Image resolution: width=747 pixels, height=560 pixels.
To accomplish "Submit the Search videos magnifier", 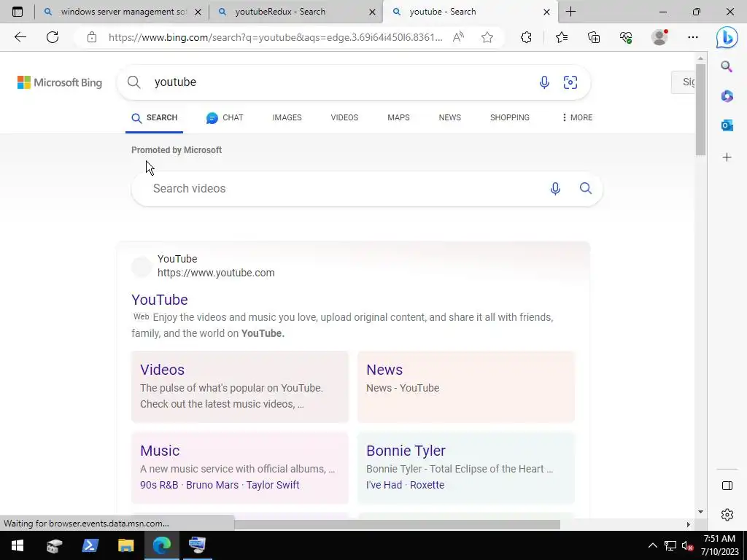I will [x=586, y=188].
